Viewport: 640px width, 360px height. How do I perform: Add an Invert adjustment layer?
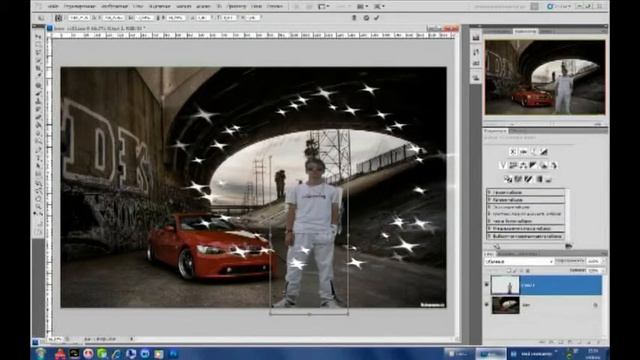pyautogui.click(x=508, y=179)
